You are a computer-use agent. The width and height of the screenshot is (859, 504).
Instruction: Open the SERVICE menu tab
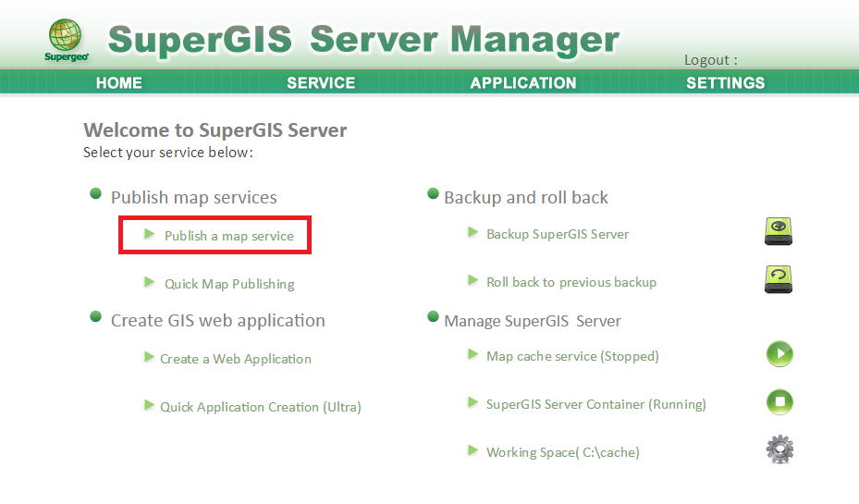click(x=321, y=82)
